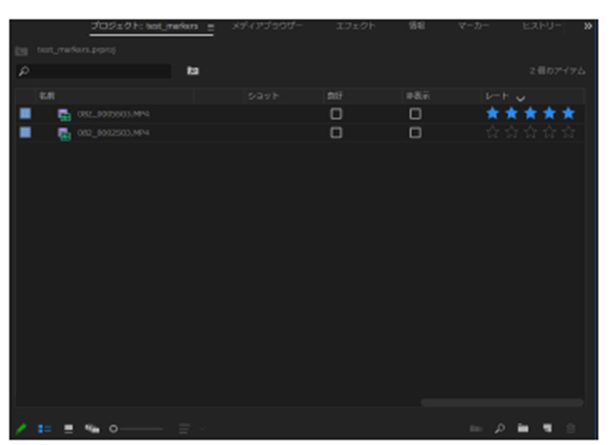Select the 082_B002S03.MP4 clip name

pyautogui.click(x=113, y=132)
